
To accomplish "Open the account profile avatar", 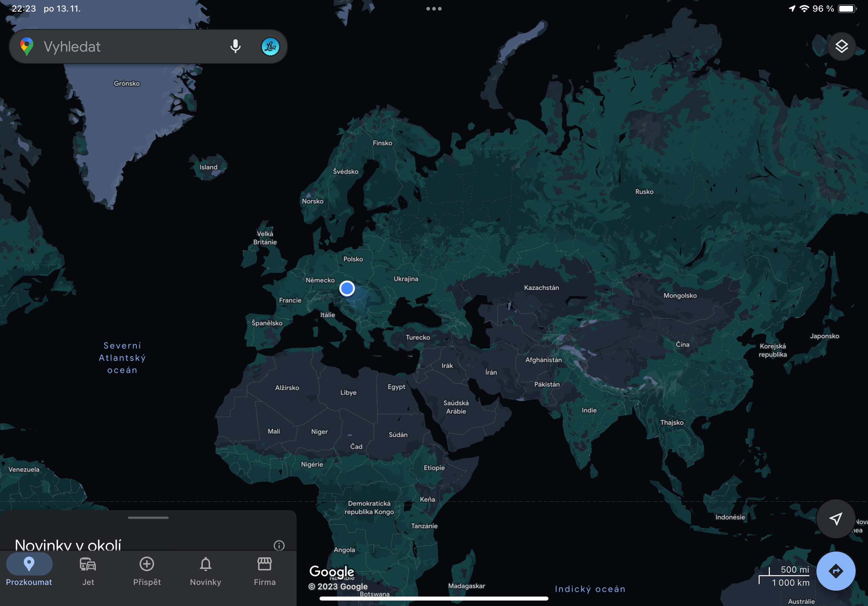I will click(270, 47).
